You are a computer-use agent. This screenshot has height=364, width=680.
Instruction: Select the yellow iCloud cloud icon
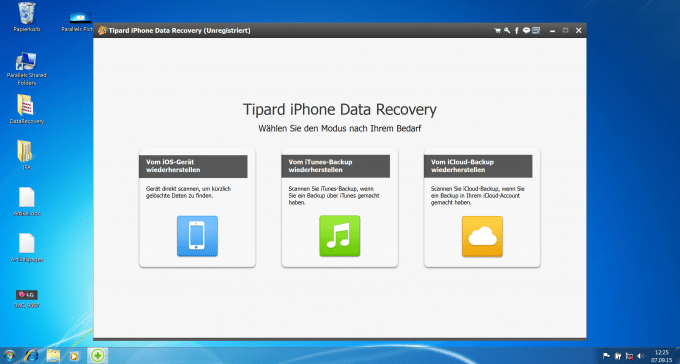click(482, 236)
